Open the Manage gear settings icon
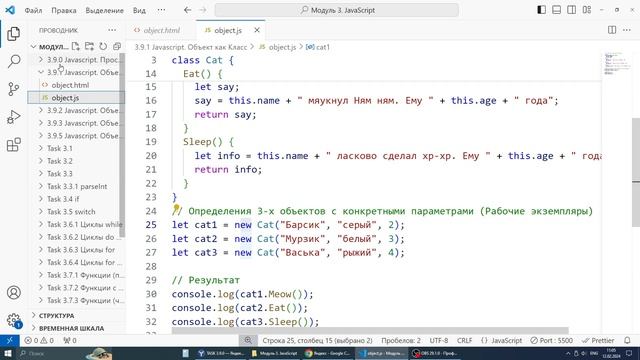The width and height of the screenshot is (640, 360). click(13, 320)
